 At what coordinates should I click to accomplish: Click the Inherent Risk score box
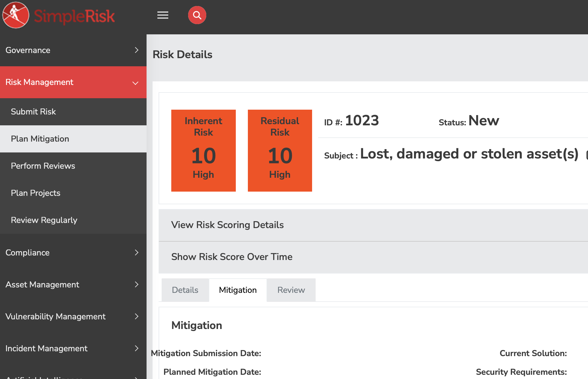pos(204,151)
